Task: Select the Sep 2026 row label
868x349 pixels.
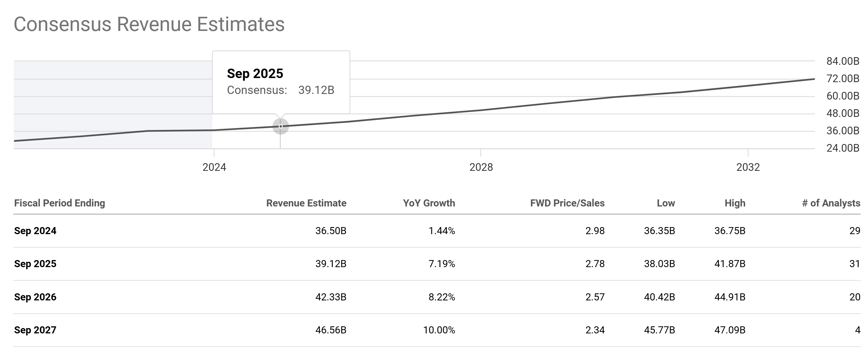Action: (x=35, y=297)
